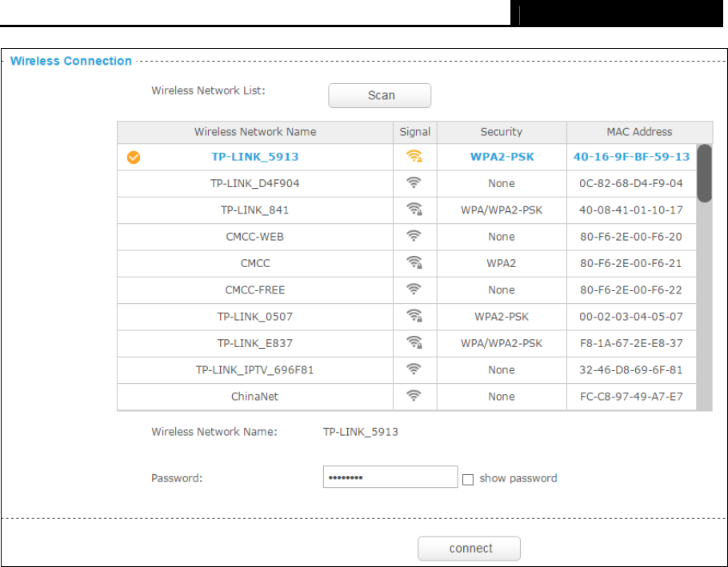
Task: Click MAC address 0C-82-68-D4-F9-04
Action: [631, 183]
